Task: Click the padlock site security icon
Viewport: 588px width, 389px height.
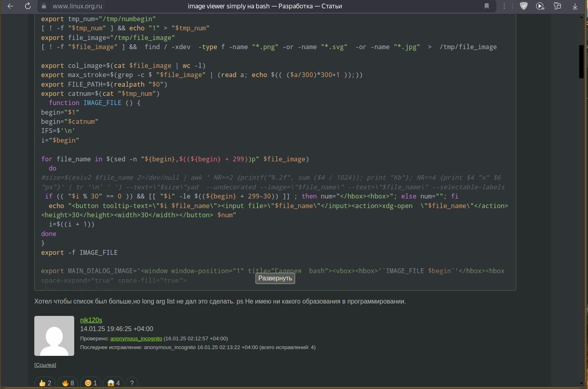Action: point(44,6)
